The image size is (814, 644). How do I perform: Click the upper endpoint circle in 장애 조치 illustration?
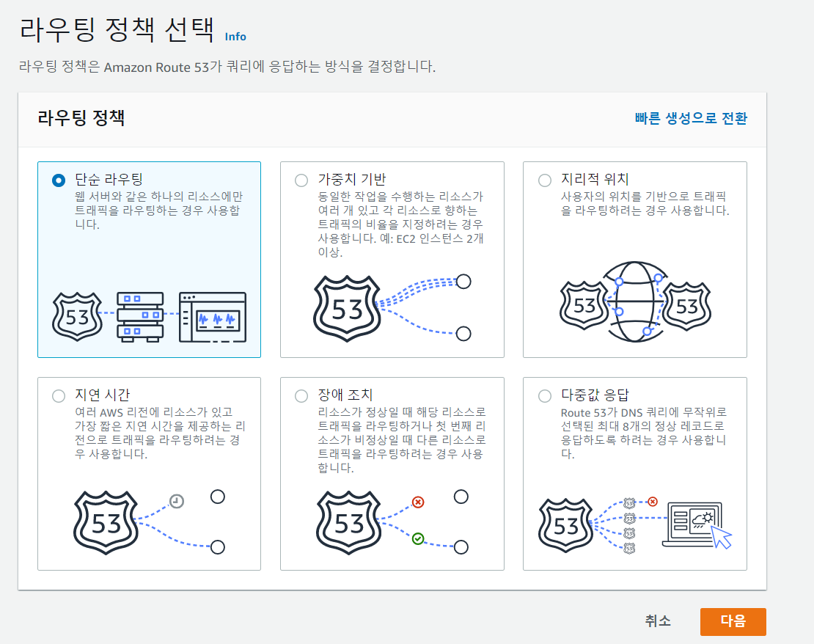[x=461, y=497]
